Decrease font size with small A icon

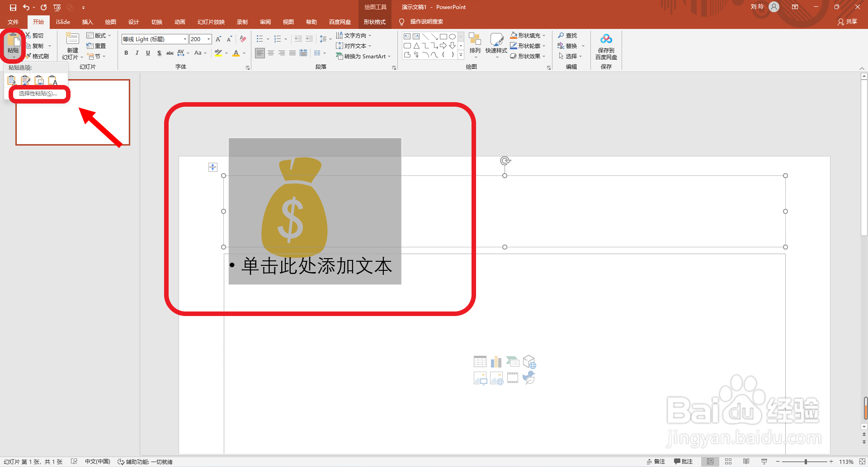click(229, 39)
